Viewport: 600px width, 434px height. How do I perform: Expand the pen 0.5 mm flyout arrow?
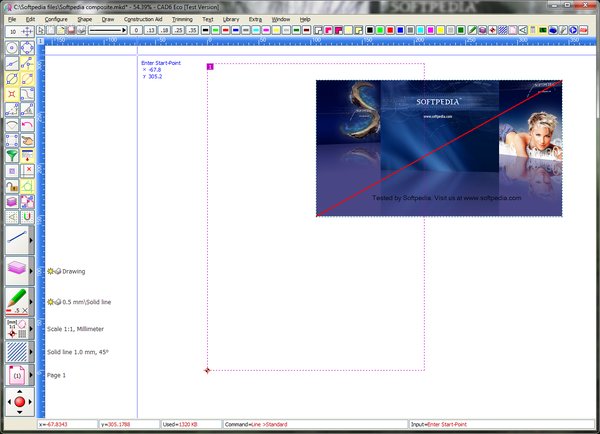point(31,302)
